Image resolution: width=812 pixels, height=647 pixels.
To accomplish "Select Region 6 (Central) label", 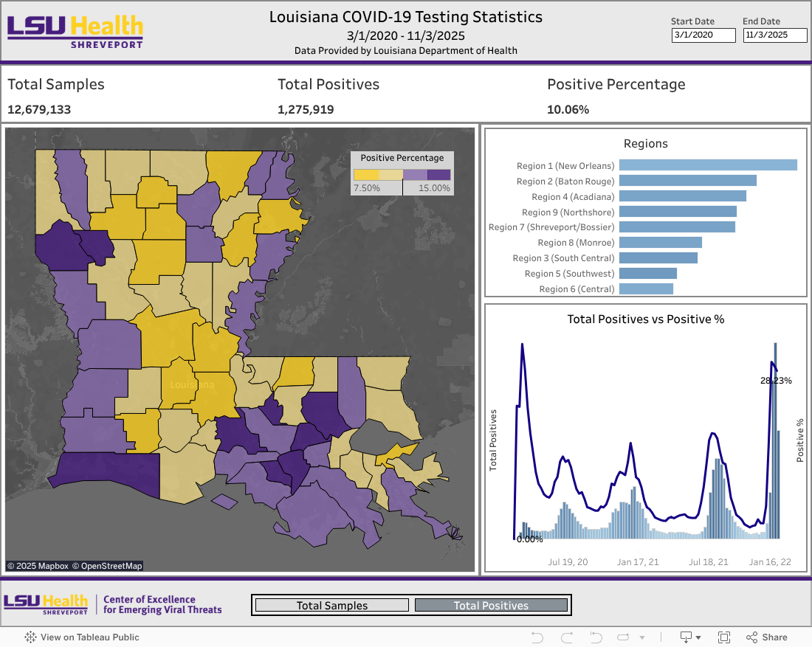I will 577,289.
